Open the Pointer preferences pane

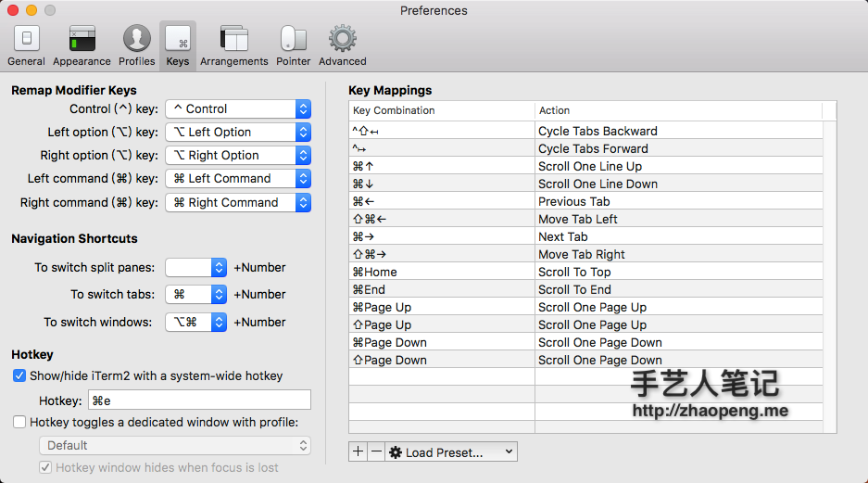tap(293, 45)
